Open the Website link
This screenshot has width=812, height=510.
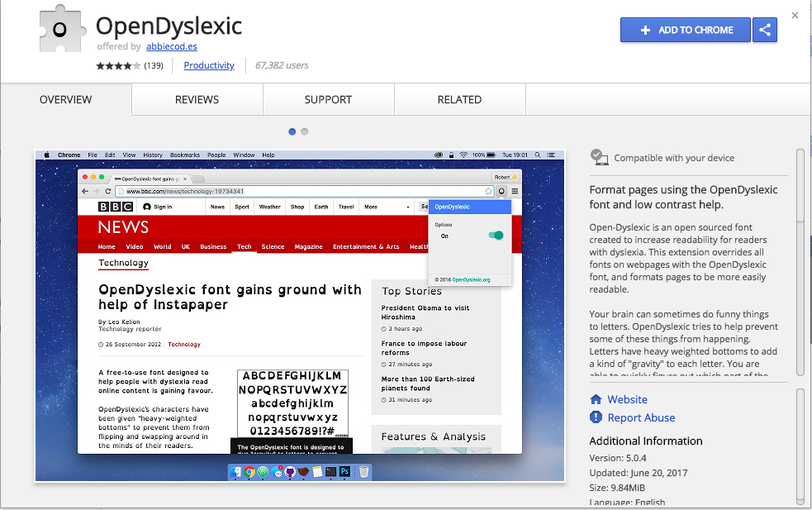click(x=627, y=399)
